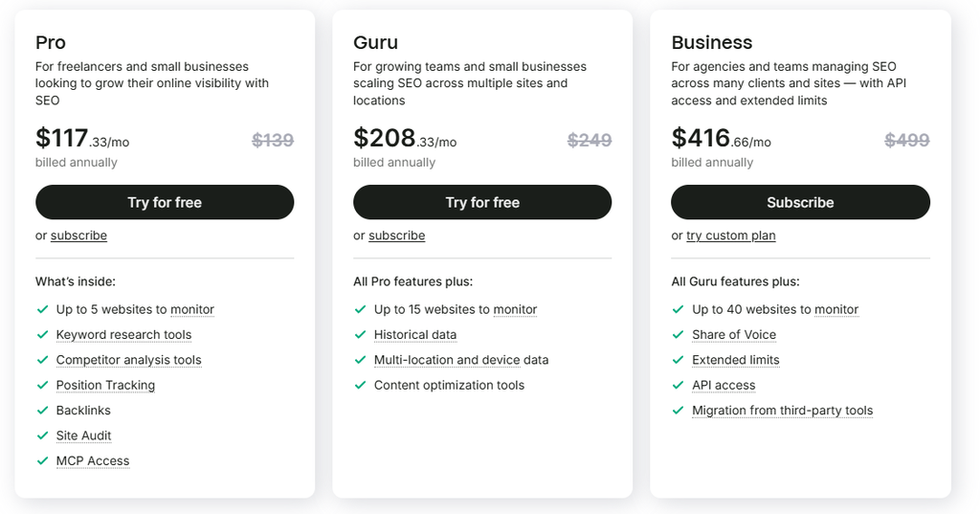This screenshot has width=980, height=514.
Task: Click the crossed-out $499 Business price
Action: (x=907, y=140)
